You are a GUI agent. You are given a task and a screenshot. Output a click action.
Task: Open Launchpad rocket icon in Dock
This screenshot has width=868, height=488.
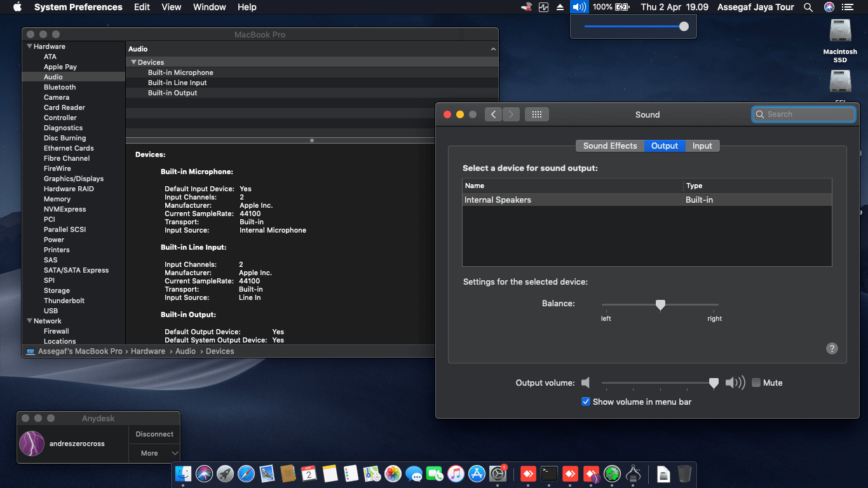225,473
